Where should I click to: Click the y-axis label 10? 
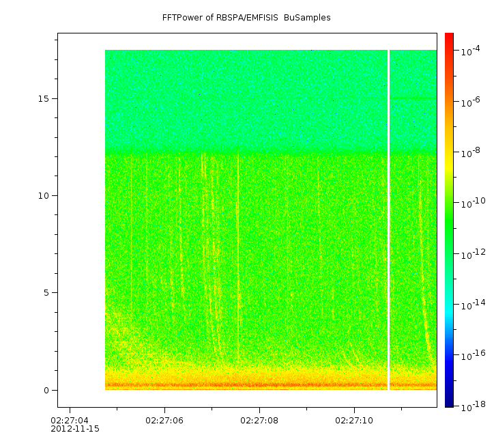point(44,196)
